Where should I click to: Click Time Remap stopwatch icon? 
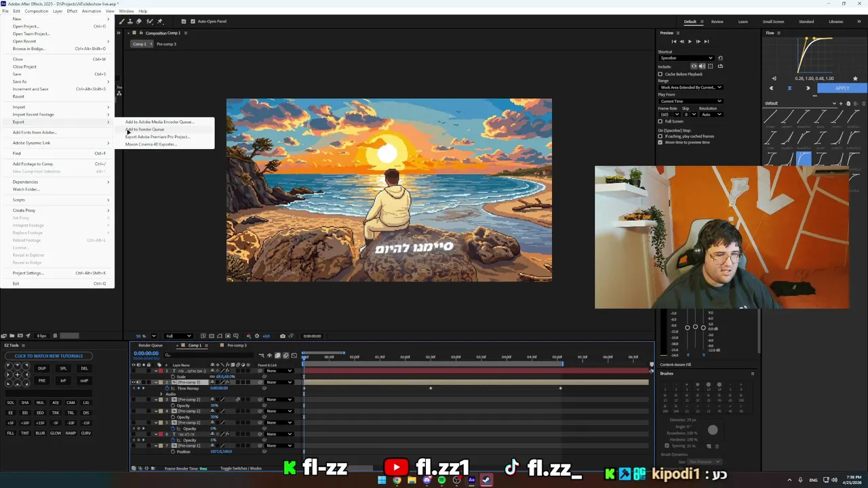click(167, 388)
